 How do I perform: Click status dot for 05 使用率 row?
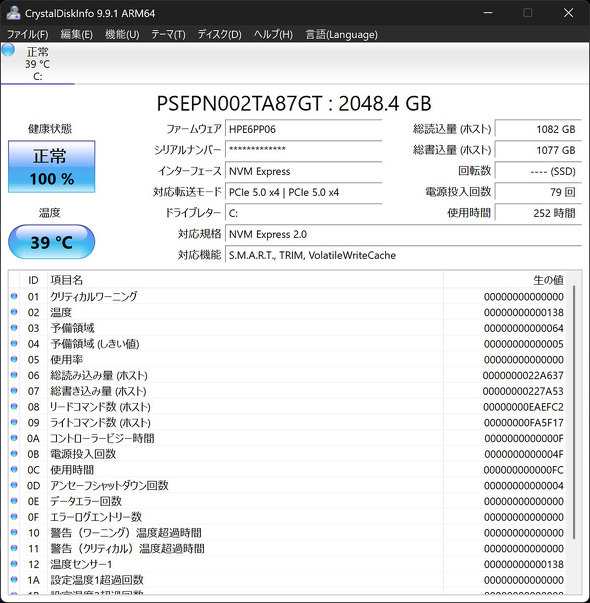[x=14, y=359]
